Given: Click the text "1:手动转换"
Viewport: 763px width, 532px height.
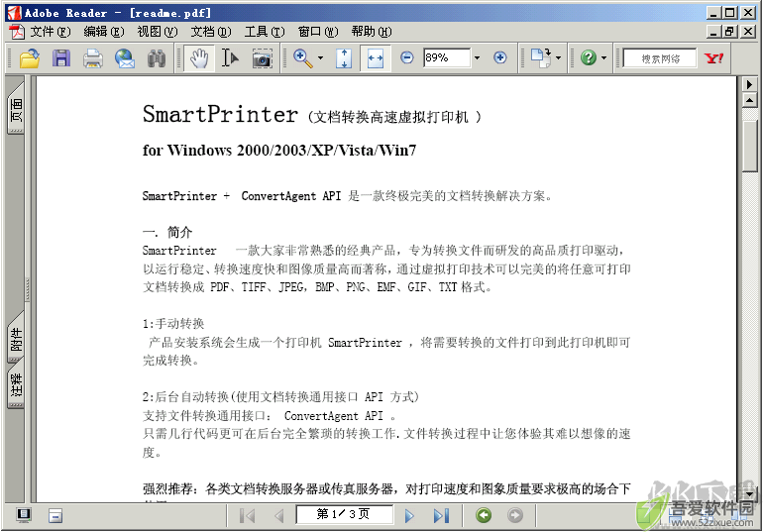Looking at the screenshot, I should (x=173, y=324).
